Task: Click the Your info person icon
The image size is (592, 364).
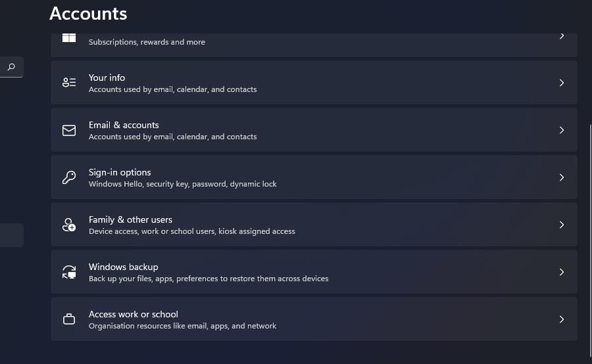Action: 69,83
